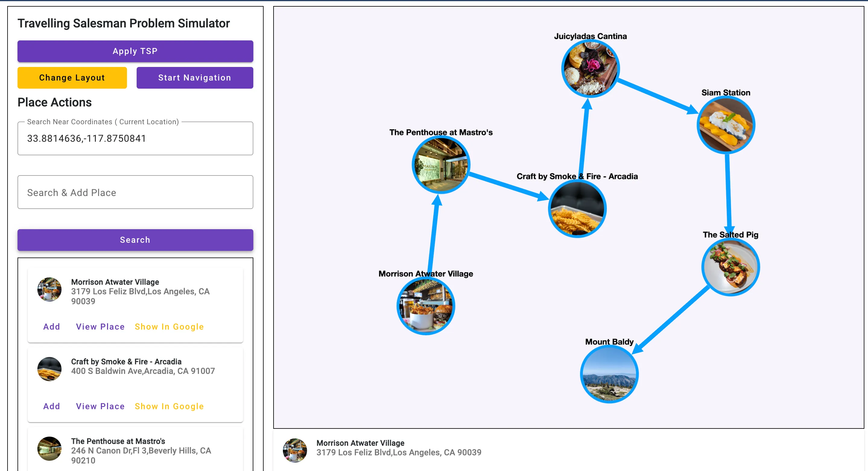This screenshot has height=471, width=868.
Task: Click the purple Search button
Action: pyautogui.click(x=135, y=240)
